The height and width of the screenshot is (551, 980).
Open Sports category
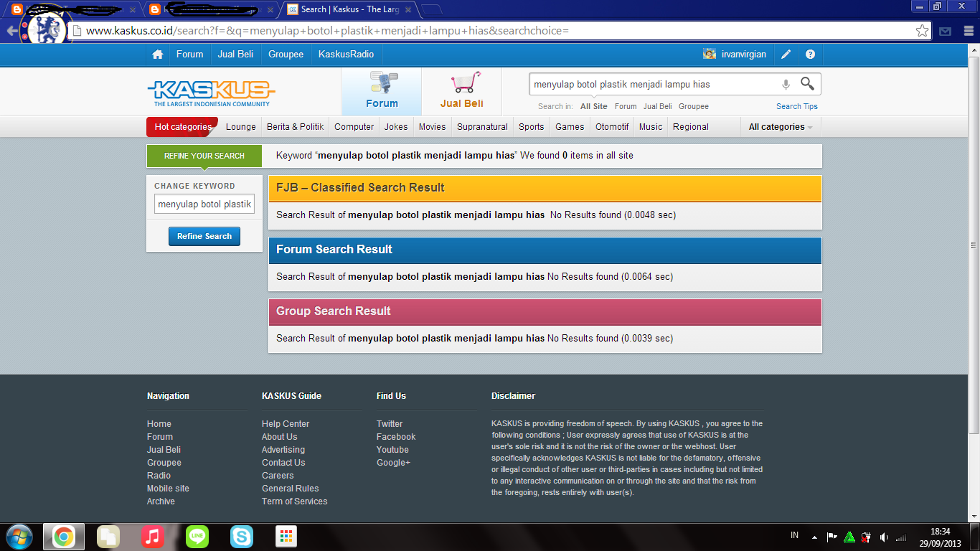click(532, 127)
